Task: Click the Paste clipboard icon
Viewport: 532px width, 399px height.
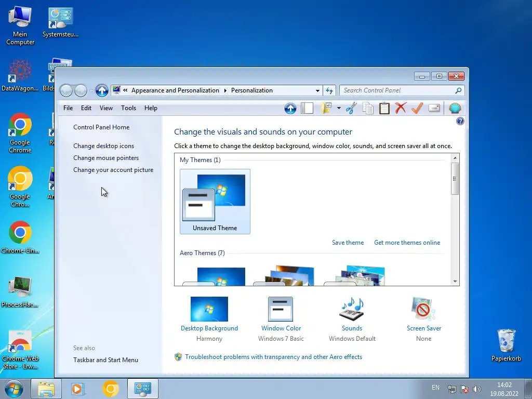Action: click(384, 108)
